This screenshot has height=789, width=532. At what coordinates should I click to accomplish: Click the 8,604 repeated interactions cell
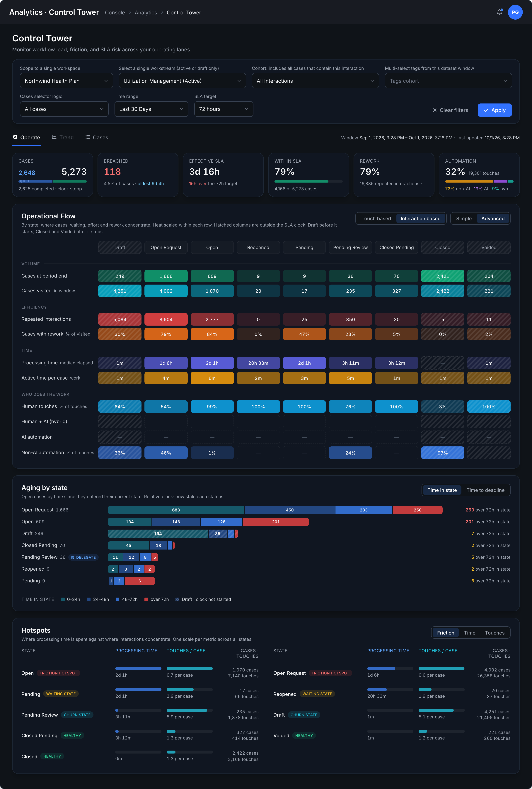click(166, 319)
